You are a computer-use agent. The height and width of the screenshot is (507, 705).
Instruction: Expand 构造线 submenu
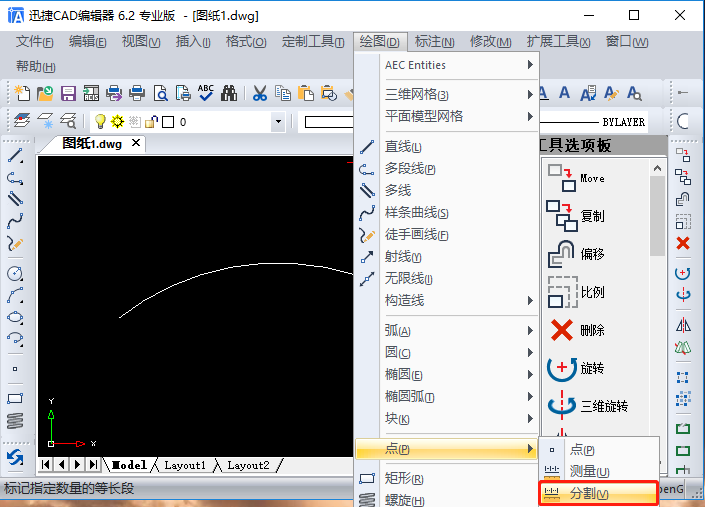tap(459, 300)
